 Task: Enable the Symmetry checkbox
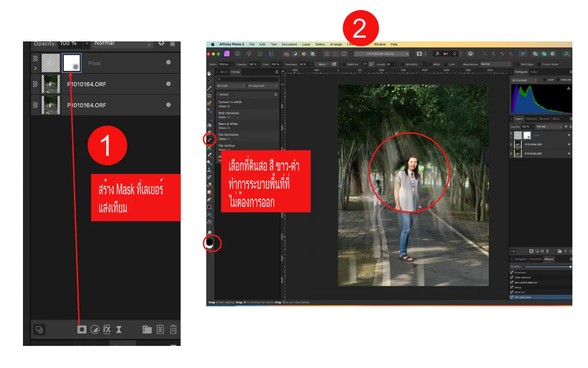coord(402,64)
